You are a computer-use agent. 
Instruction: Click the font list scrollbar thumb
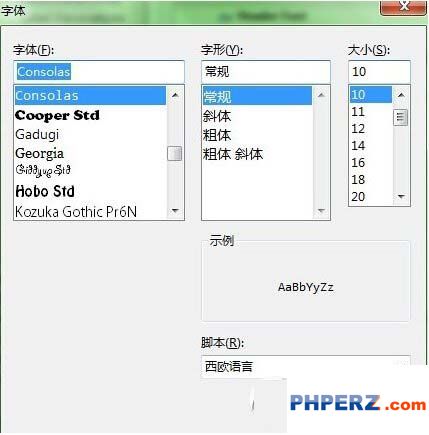click(x=175, y=154)
